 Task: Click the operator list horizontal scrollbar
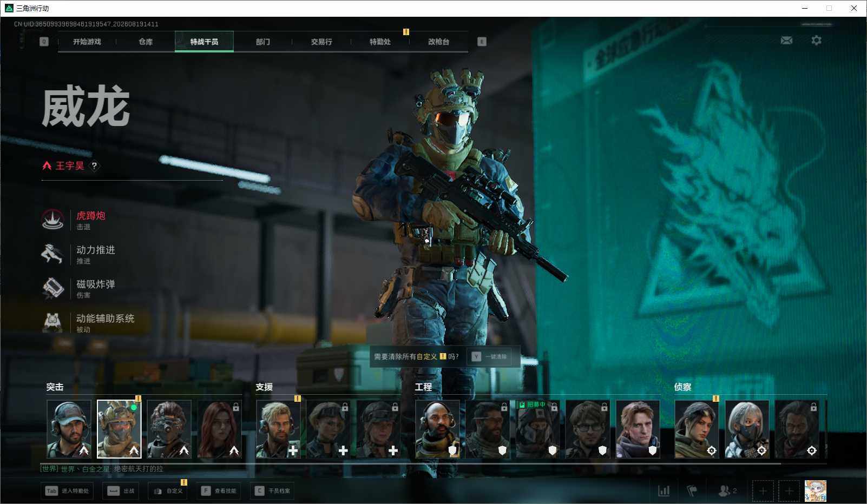tap(410, 463)
